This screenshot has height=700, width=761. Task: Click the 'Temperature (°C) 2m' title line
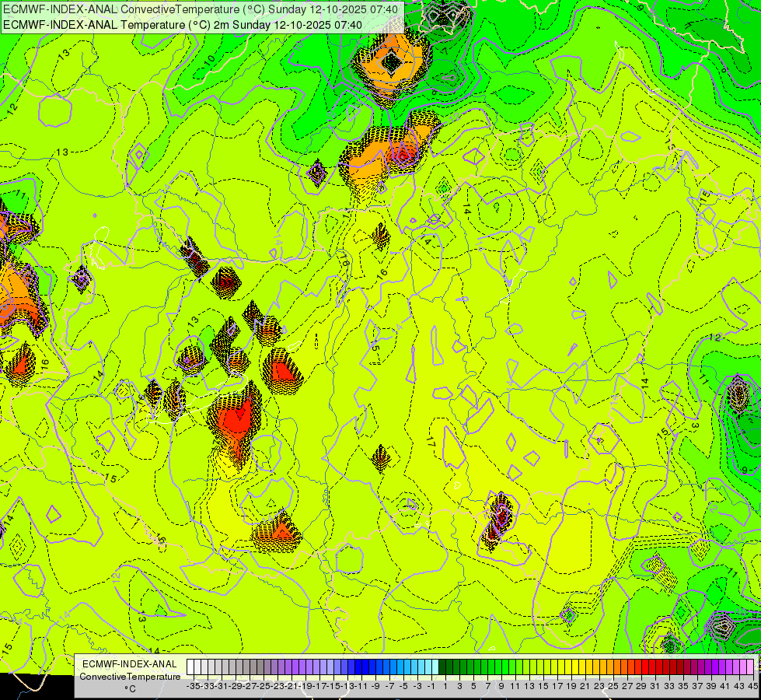pos(183,25)
